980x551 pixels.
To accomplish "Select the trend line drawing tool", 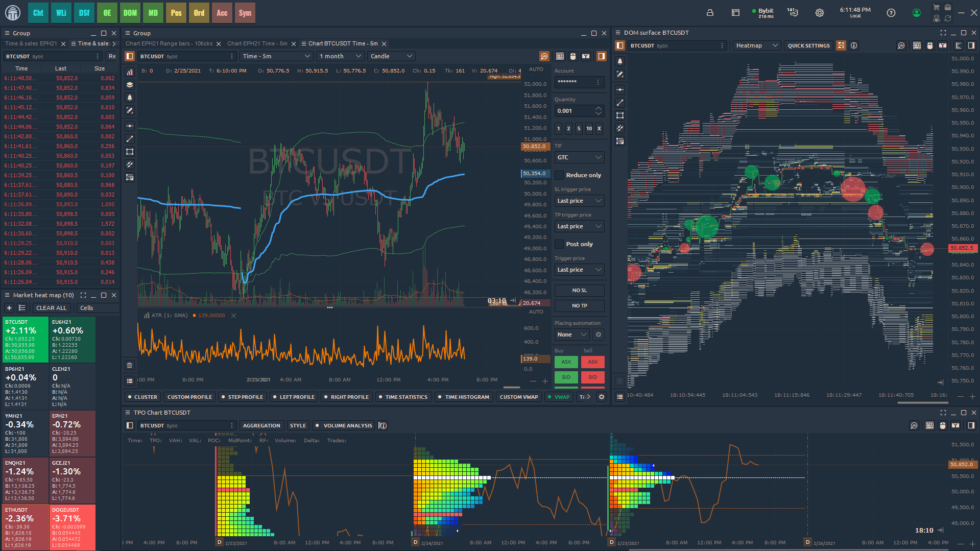I will 130,138.
